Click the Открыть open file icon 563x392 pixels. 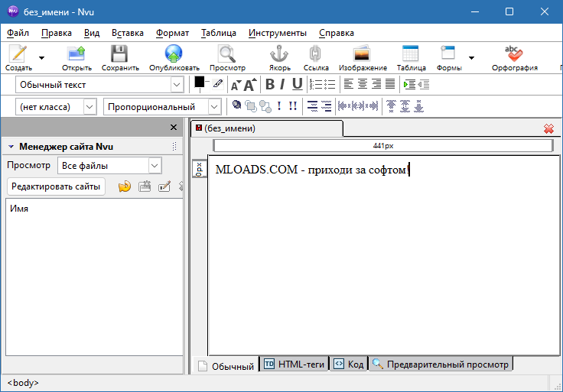click(76, 53)
